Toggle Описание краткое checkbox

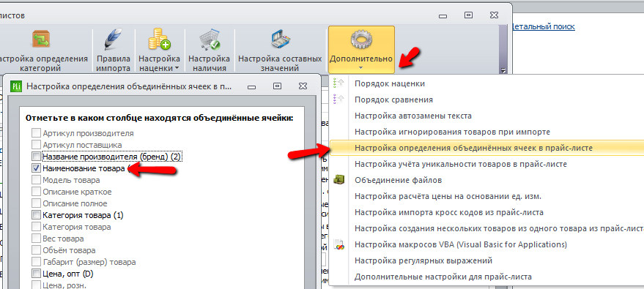click(x=37, y=192)
